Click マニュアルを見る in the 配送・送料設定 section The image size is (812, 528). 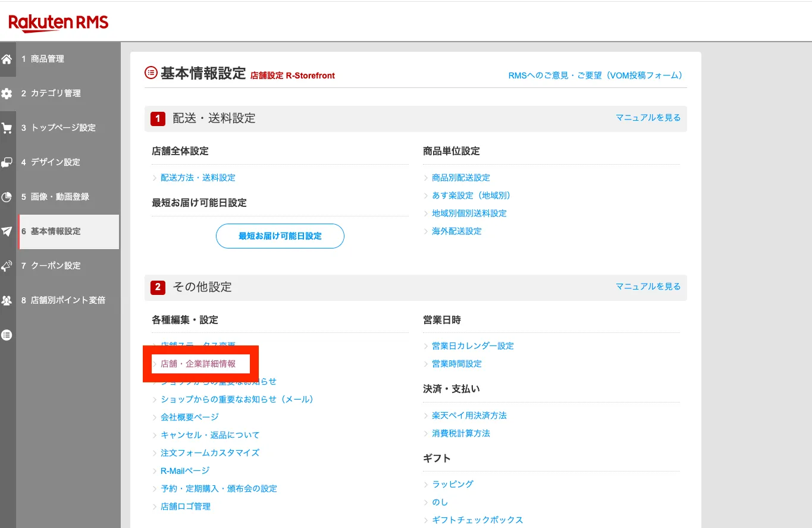648,118
